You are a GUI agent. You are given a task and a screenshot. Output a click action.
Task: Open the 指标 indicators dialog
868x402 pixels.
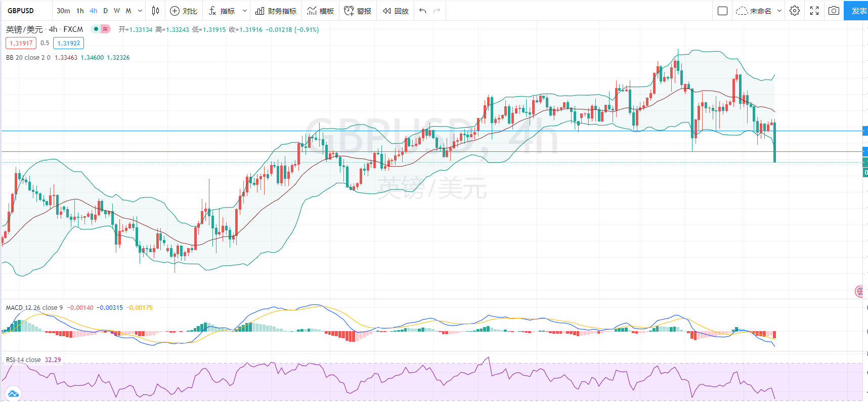[222, 11]
